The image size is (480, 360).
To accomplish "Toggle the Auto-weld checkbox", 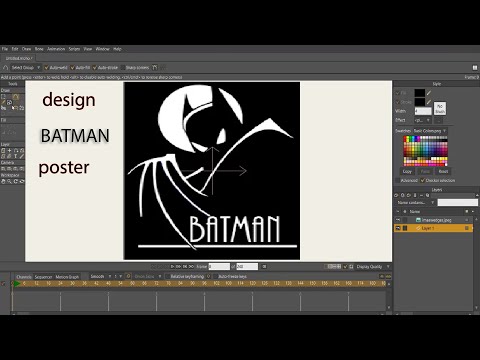I will 47,68.
